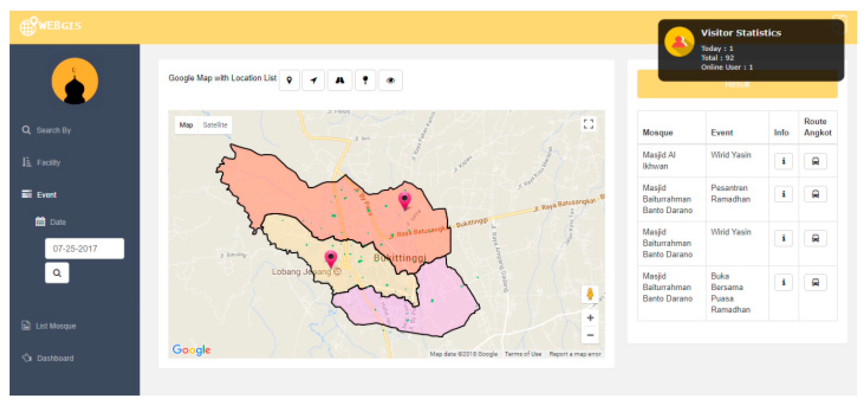Expand the Facility sidebar menu
The image size is (868, 407).
click(x=48, y=163)
